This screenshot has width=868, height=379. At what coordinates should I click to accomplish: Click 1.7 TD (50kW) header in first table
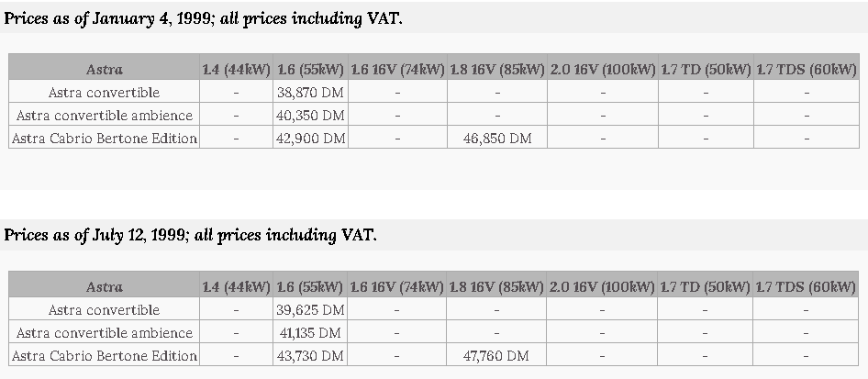[706, 69]
